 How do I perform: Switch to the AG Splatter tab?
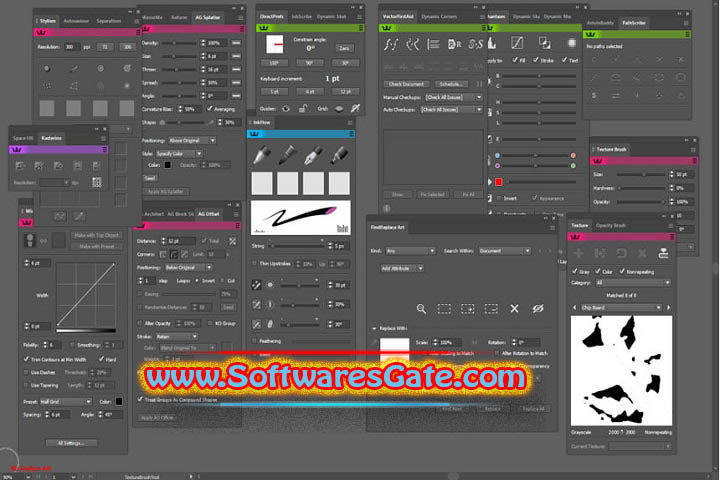208,17
